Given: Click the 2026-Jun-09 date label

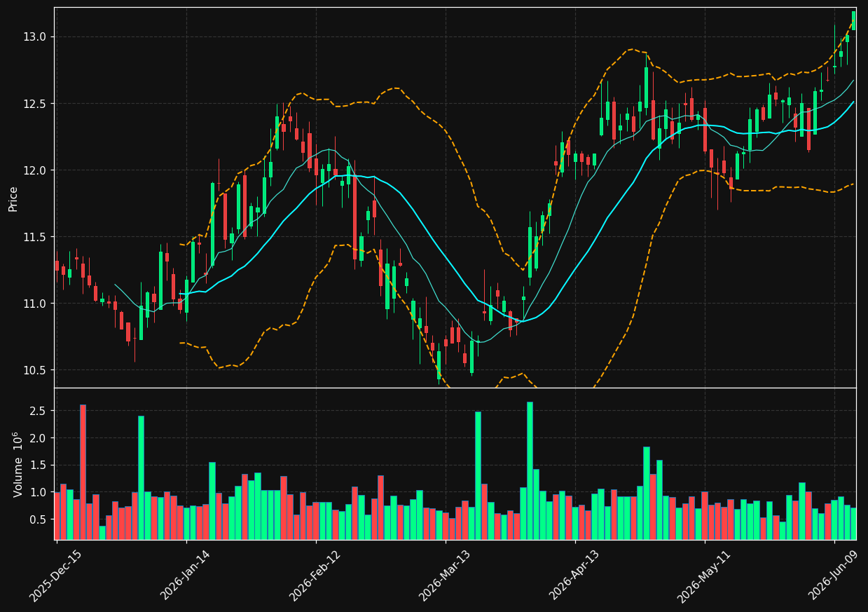Looking at the screenshot, I should [834, 576].
